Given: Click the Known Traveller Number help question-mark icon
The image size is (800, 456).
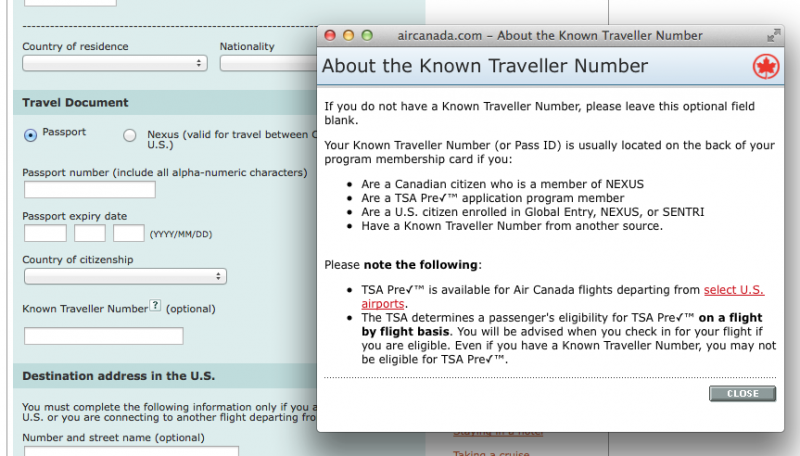Looking at the screenshot, I should click(155, 306).
